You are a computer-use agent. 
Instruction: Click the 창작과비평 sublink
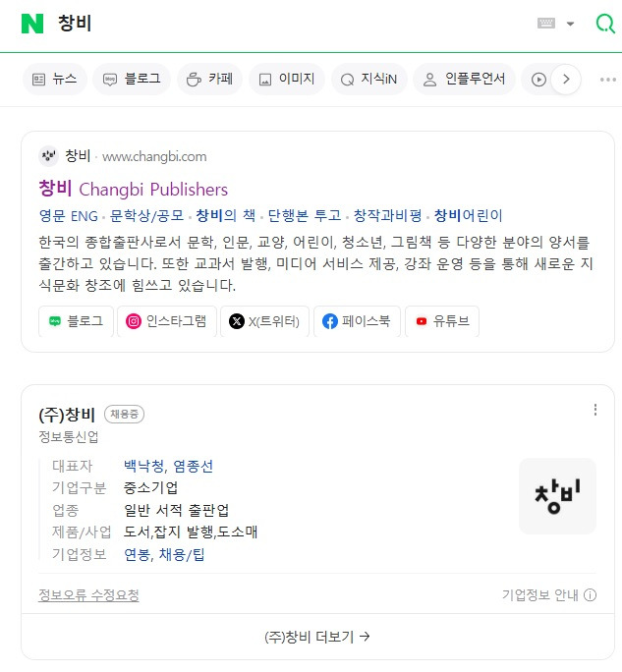[x=387, y=215]
